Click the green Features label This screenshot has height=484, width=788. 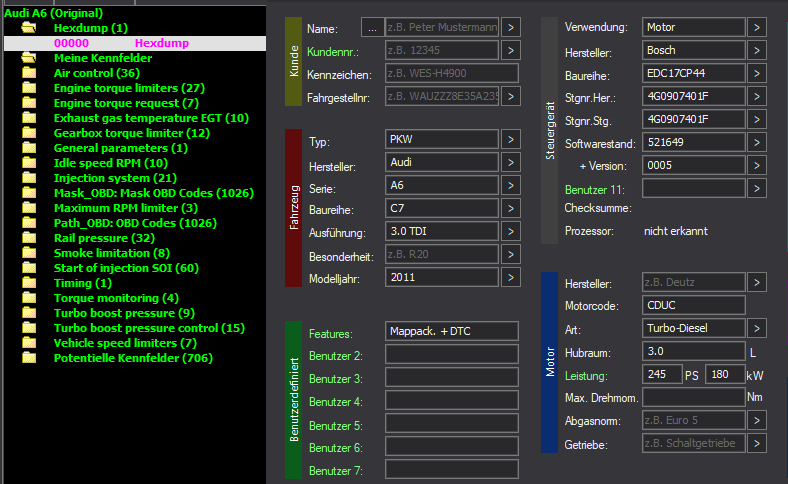point(331,334)
